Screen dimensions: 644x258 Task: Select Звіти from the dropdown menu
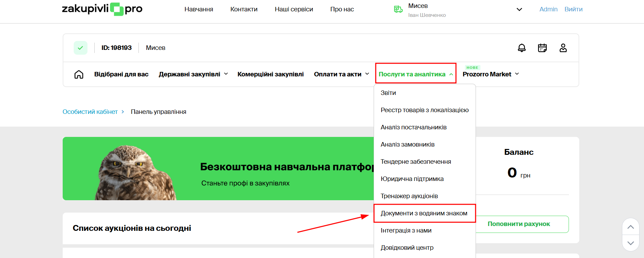pyautogui.click(x=388, y=93)
